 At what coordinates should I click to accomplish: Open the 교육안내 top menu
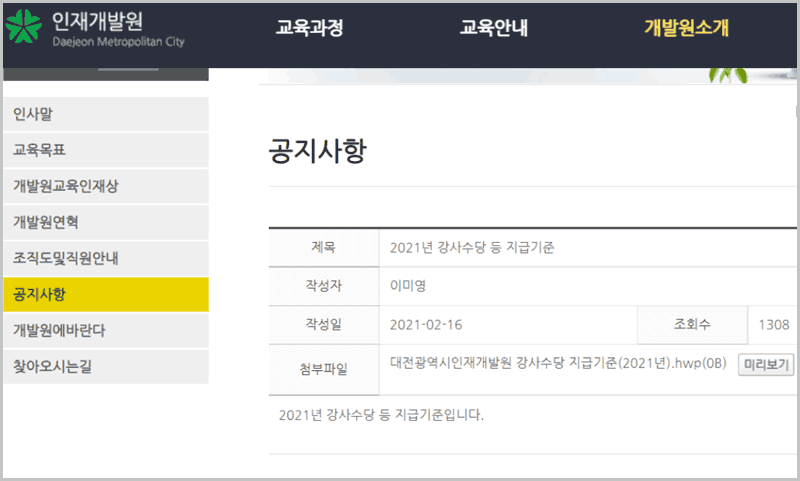coord(494,28)
